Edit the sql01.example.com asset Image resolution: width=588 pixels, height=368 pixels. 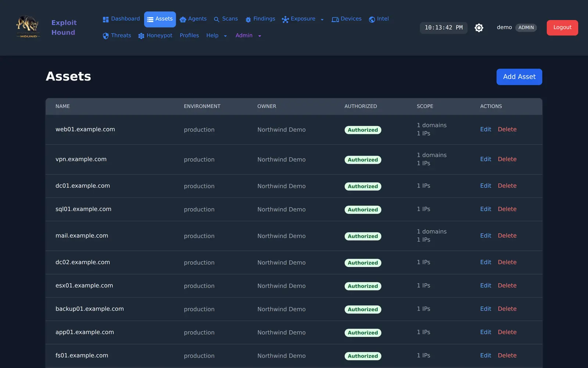tap(485, 209)
